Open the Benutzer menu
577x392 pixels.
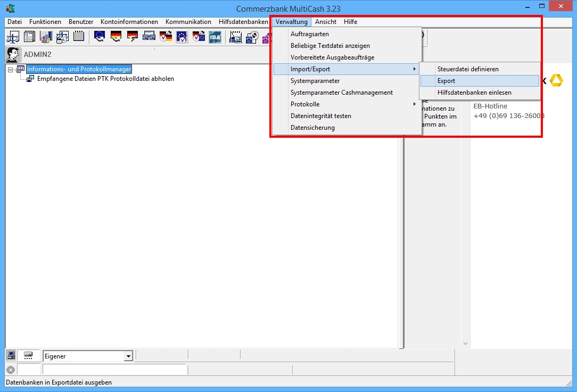(81, 22)
